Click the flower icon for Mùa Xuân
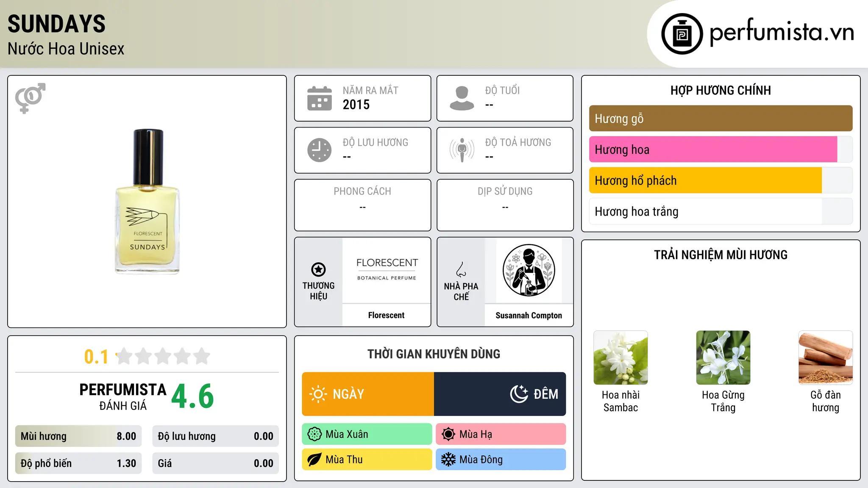The width and height of the screenshot is (868, 488). 314,434
